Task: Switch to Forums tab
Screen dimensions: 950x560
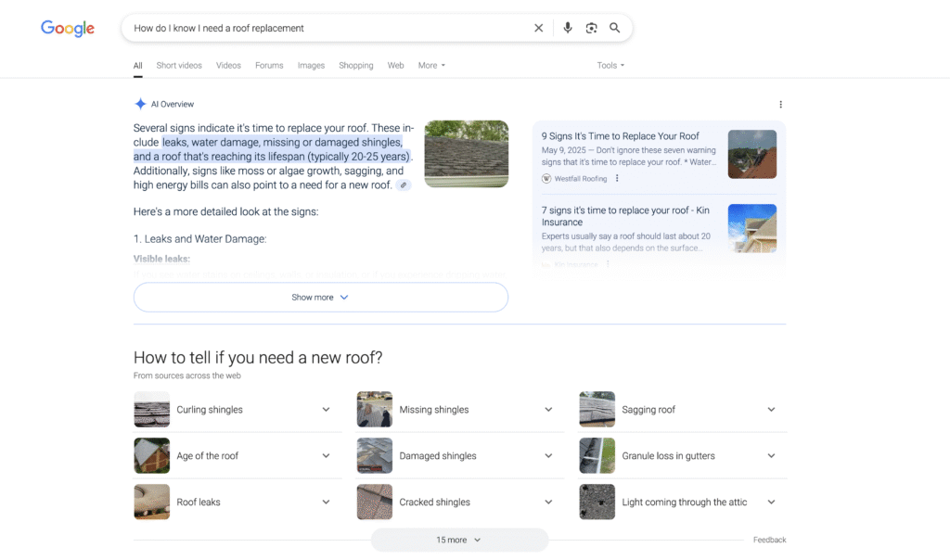Action: pos(269,66)
